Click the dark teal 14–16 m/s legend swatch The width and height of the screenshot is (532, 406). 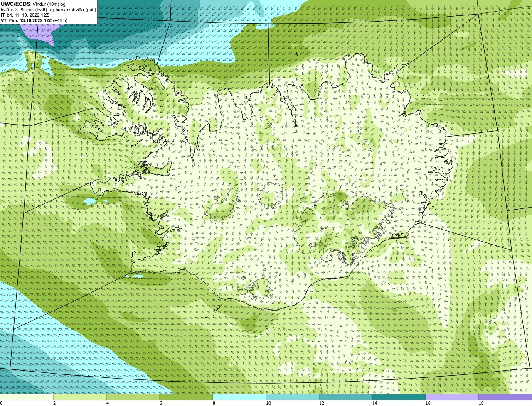(x=399, y=397)
